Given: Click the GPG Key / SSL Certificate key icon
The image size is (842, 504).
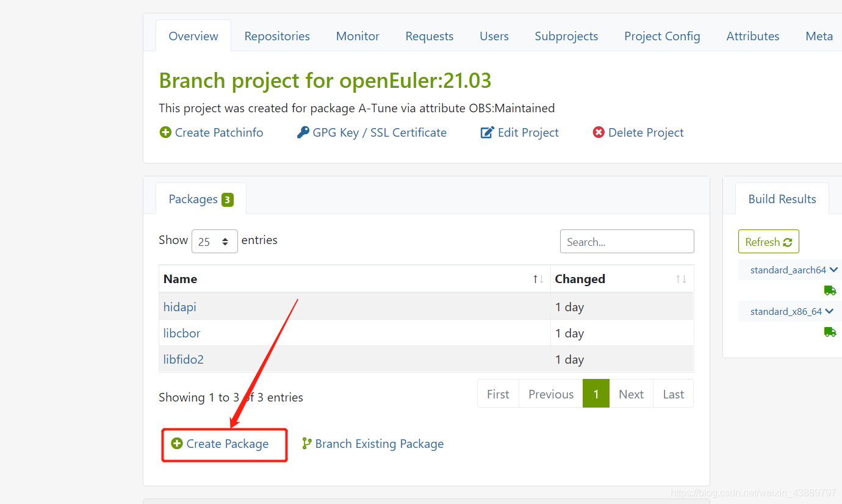Looking at the screenshot, I should tap(303, 132).
